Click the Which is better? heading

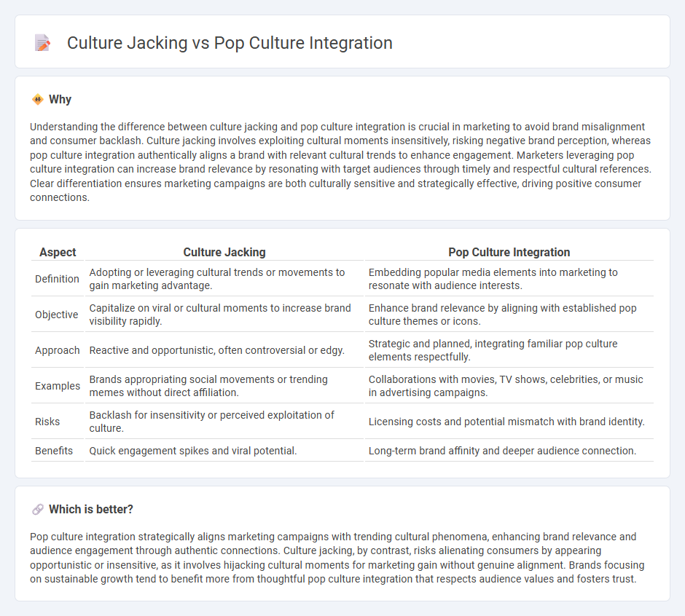pyautogui.click(x=91, y=510)
